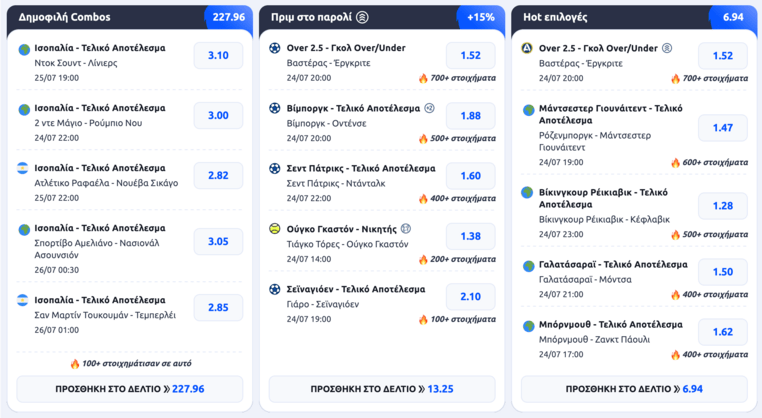Add the 227.96 combo to the betslip
This screenshot has height=418, width=762.
[130, 389]
